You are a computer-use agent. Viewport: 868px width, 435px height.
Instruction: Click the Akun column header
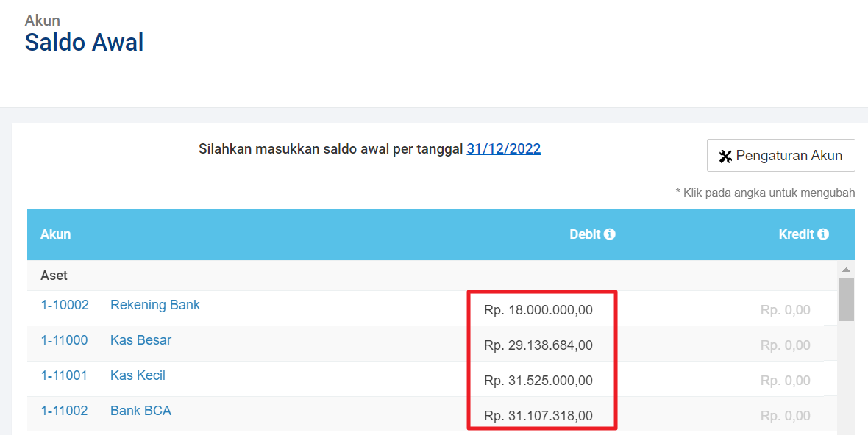click(x=55, y=234)
